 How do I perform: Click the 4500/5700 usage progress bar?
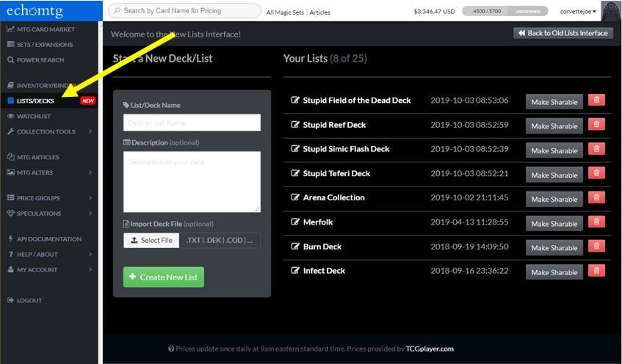click(505, 11)
